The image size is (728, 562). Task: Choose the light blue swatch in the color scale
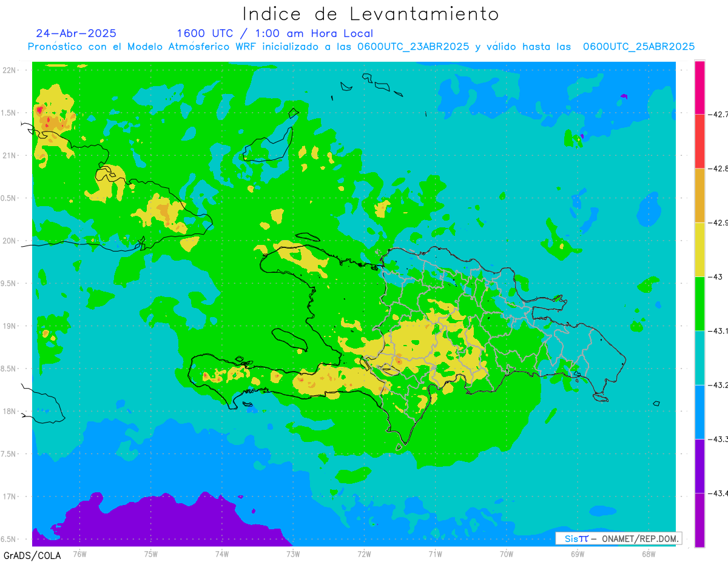[x=699, y=412]
